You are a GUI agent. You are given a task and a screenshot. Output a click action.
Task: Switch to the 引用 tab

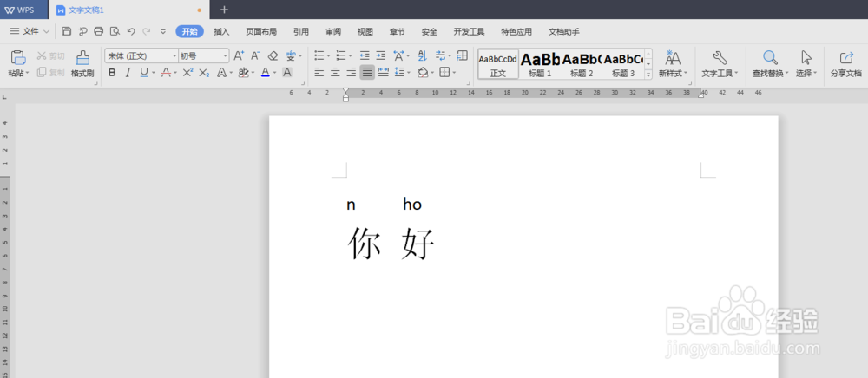(301, 32)
